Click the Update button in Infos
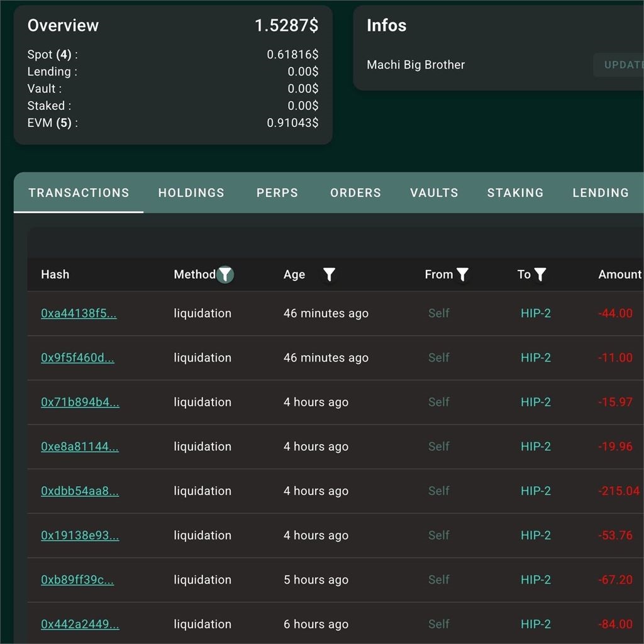 pos(619,65)
